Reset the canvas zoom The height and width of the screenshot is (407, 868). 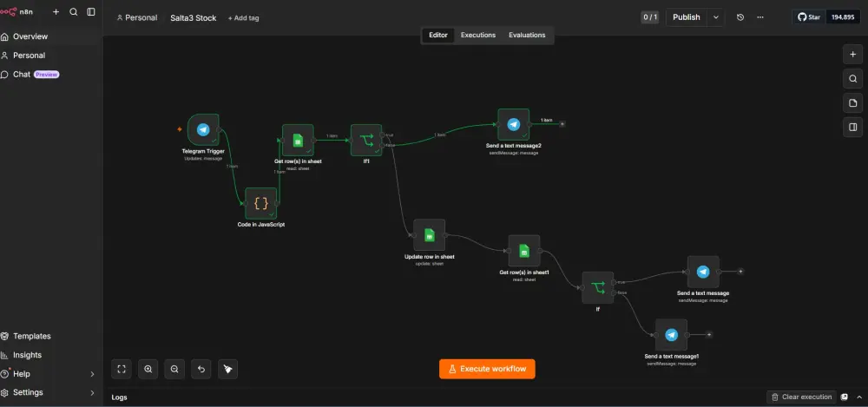pyautogui.click(x=201, y=369)
